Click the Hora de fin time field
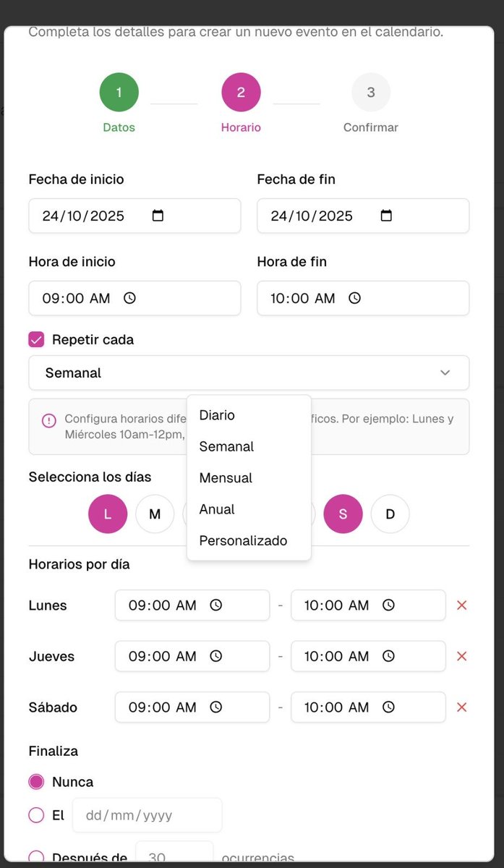Image resolution: width=504 pixels, height=868 pixels. [x=363, y=298]
